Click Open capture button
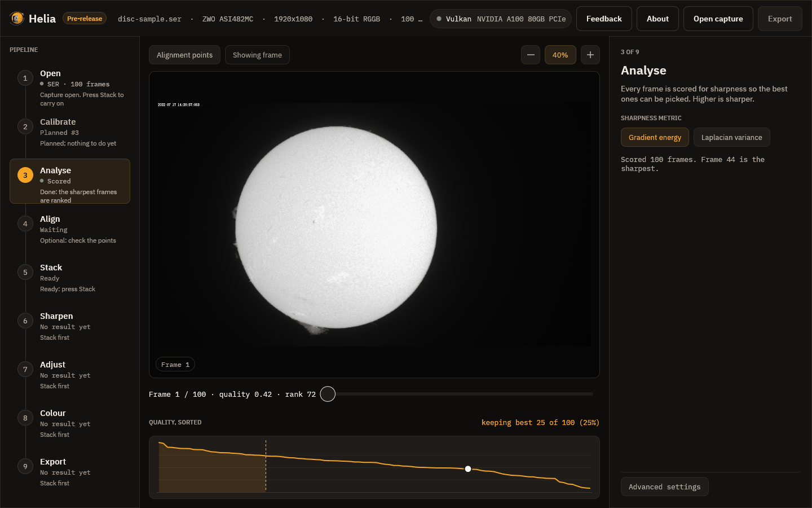The image size is (812, 508). tap(718, 19)
